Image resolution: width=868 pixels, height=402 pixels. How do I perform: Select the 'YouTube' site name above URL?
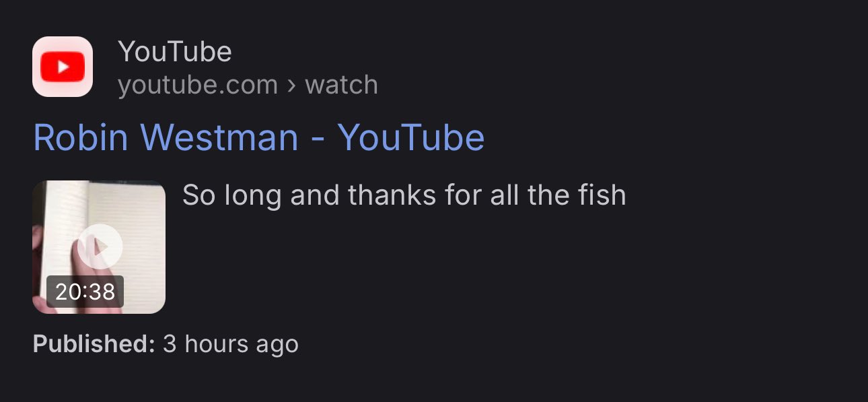[x=175, y=52]
